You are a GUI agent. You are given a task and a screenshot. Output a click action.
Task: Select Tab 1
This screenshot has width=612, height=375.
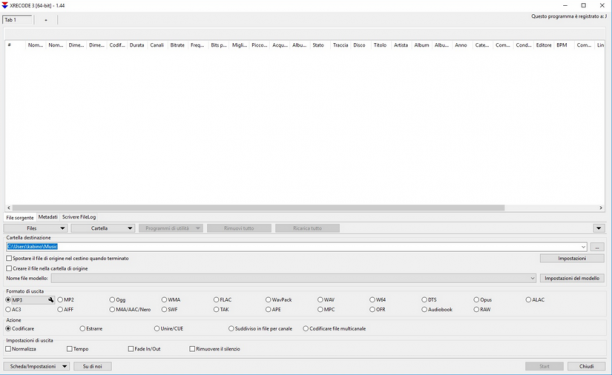click(17, 20)
